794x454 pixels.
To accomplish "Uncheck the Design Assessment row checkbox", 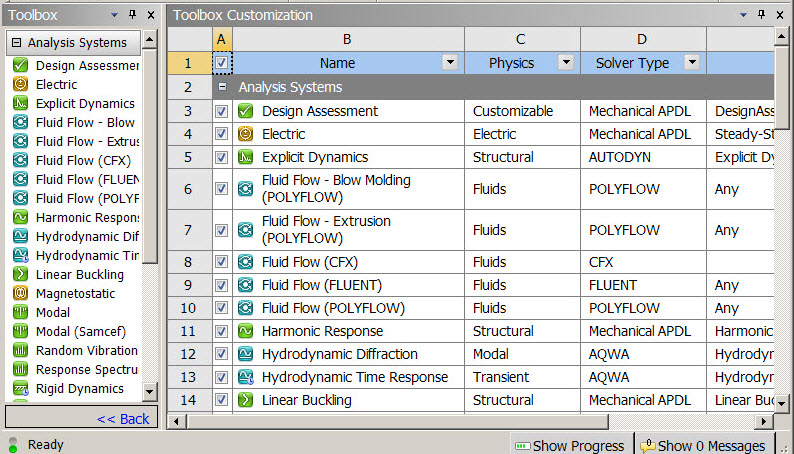I will (221, 111).
